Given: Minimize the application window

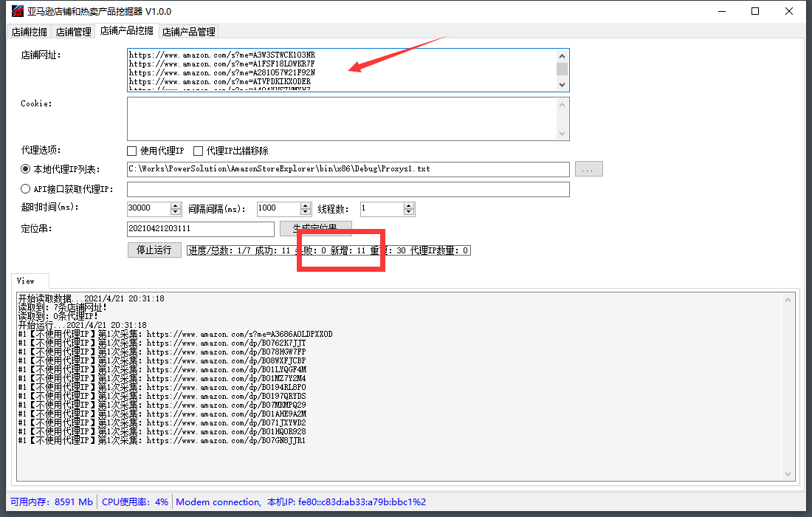Looking at the screenshot, I should coord(722,11).
